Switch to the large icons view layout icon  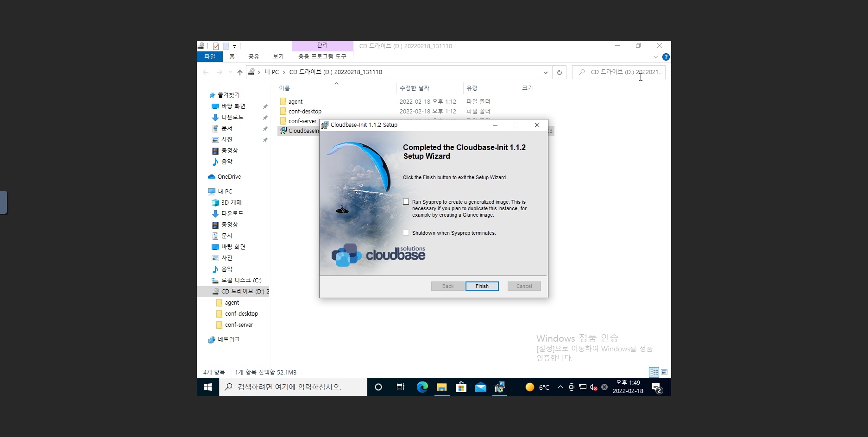[x=664, y=372]
